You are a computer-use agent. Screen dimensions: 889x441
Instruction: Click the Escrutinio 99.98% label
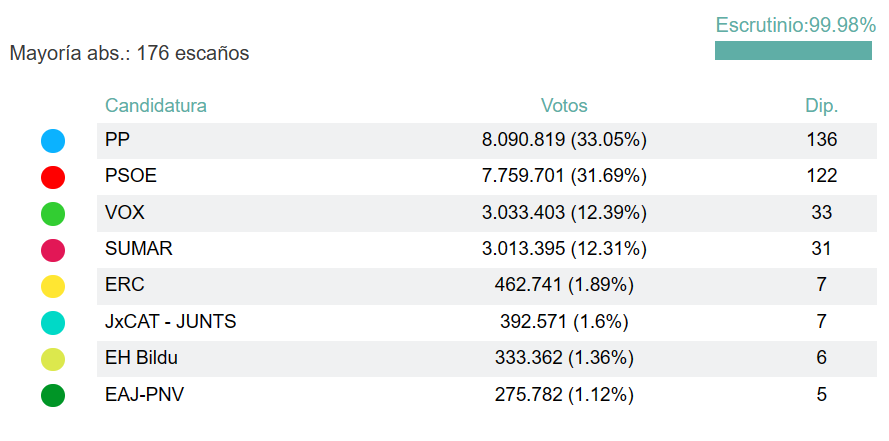point(796,26)
